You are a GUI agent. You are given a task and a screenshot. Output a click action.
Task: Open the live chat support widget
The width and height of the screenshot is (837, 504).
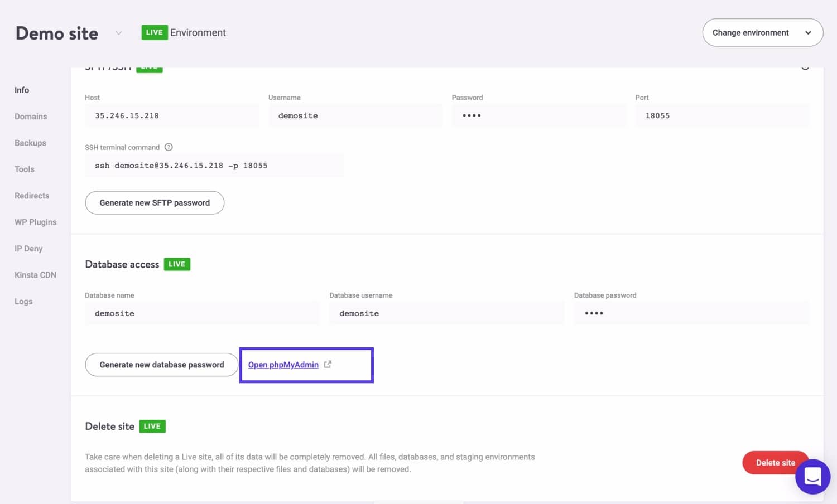812,477
